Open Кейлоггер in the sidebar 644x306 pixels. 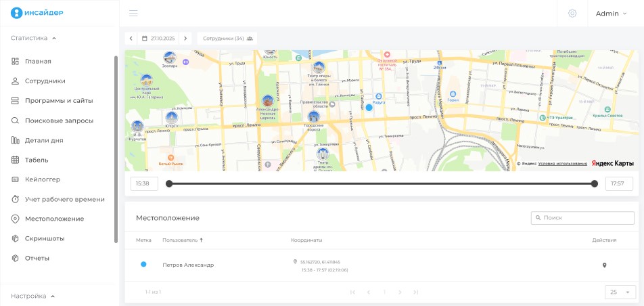point(43,179)
